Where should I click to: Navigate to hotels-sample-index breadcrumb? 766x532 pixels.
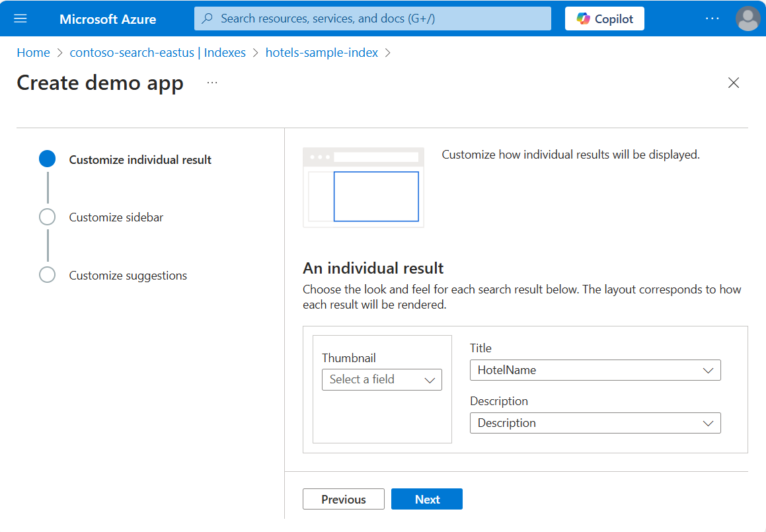(x=321, y=53)
